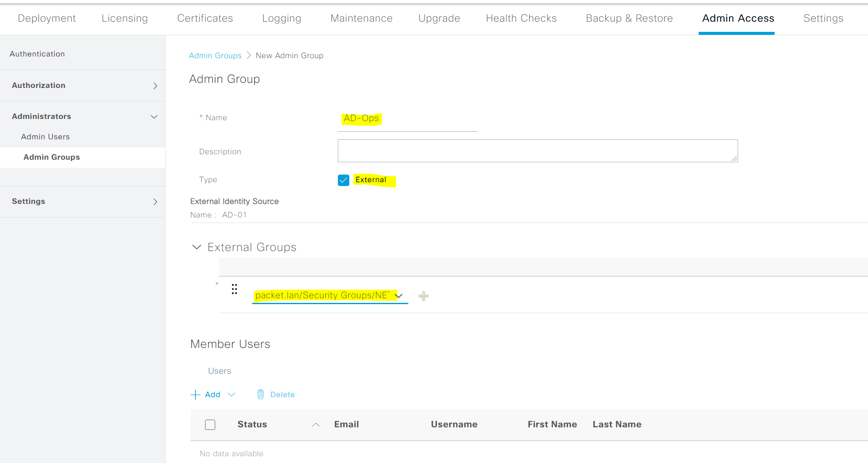Screen dimensions: 868x463
Task: Click the drag handle beside the external group row
Action: [x=234, y=289]
